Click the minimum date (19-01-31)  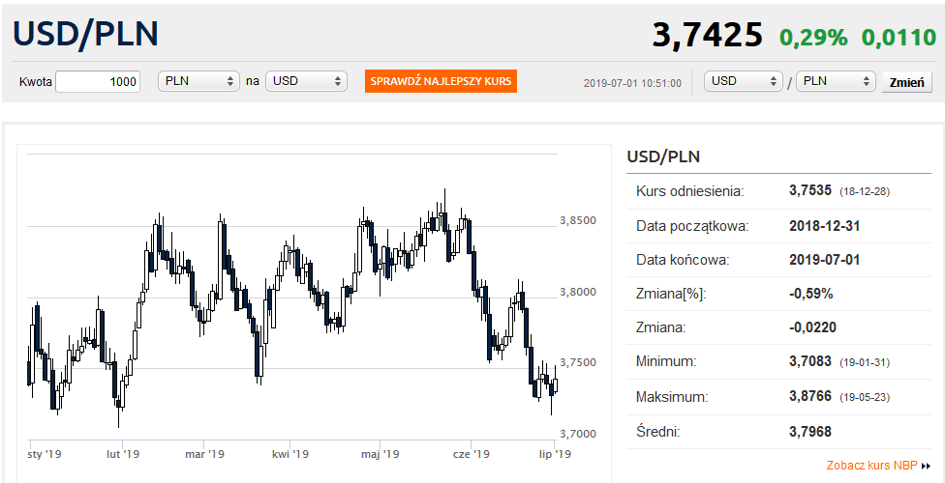[x=864, y=363]
